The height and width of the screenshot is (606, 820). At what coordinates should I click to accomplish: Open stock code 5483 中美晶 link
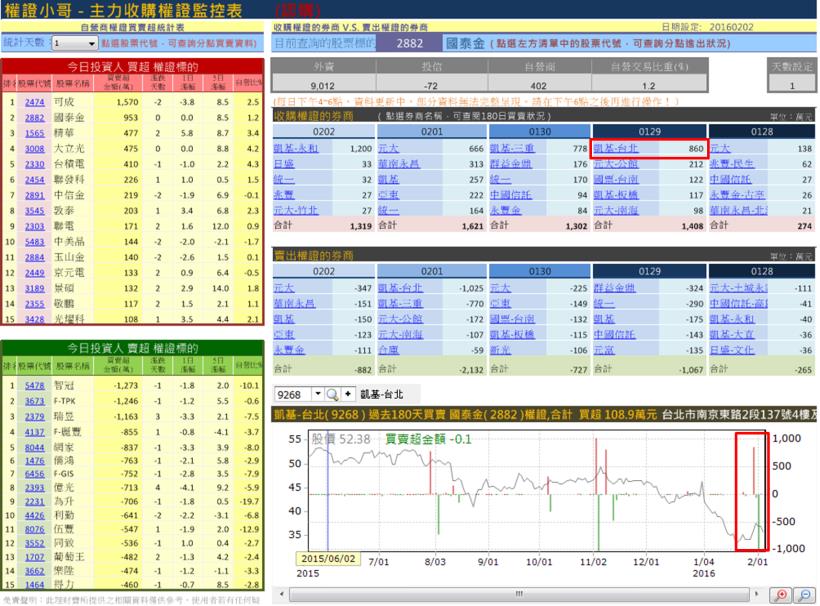[x=35, y=242]
